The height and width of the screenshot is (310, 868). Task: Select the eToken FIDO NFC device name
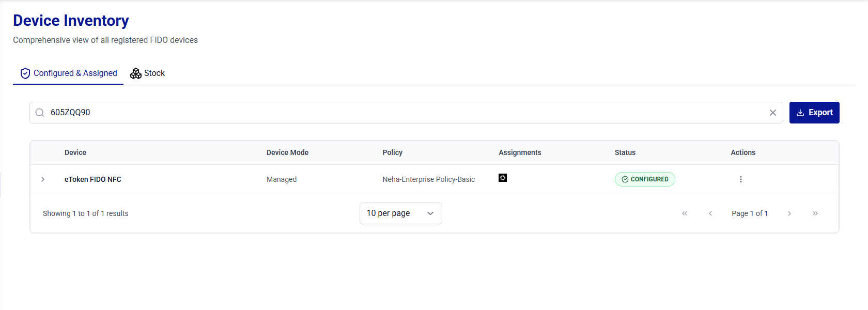(93, 179)
